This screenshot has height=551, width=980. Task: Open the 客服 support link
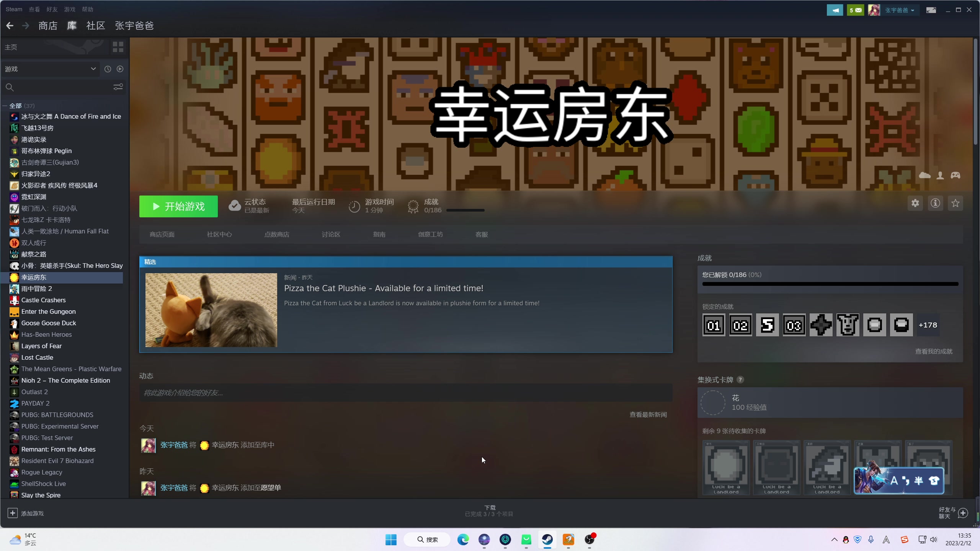(482, 234)
